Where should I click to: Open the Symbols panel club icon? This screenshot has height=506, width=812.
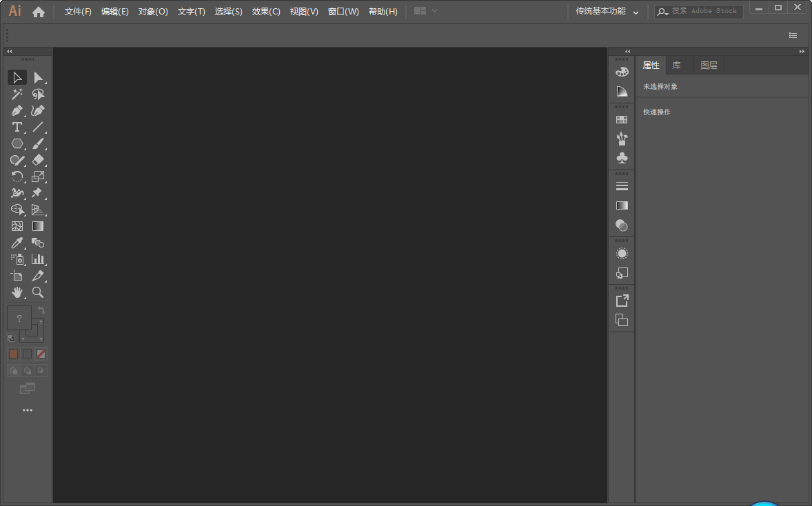coord(622,158)
